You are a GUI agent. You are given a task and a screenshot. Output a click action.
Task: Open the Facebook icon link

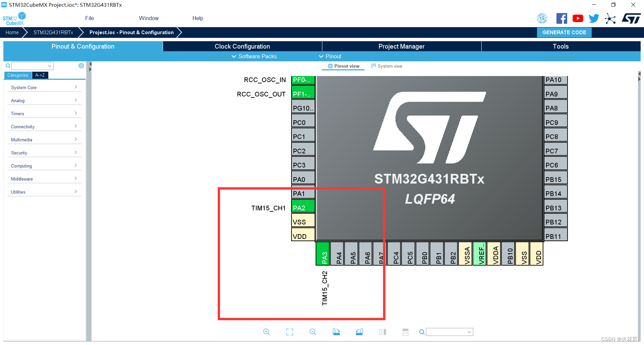point(561,18)
